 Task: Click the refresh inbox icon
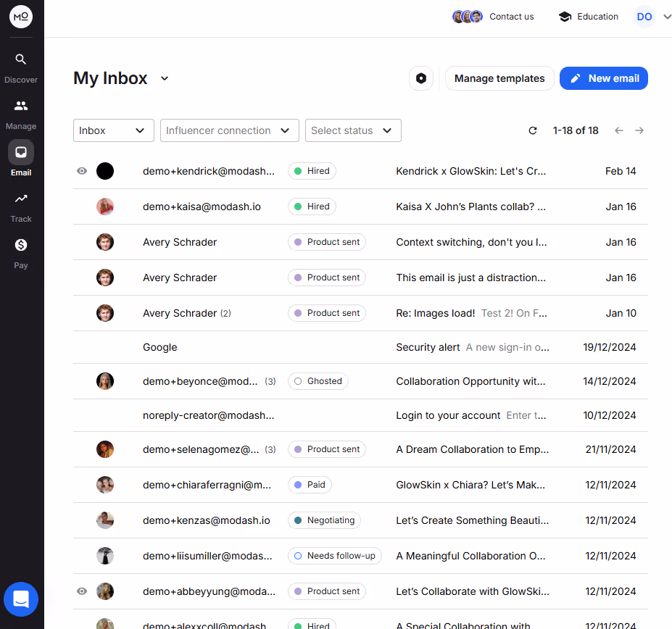coord(533,130)
